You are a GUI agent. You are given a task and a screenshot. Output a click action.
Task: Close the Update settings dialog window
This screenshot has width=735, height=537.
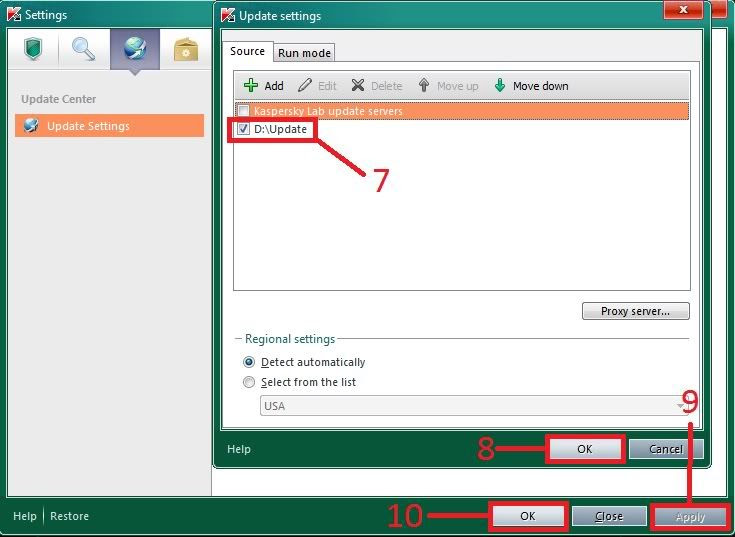click(683, 9)
